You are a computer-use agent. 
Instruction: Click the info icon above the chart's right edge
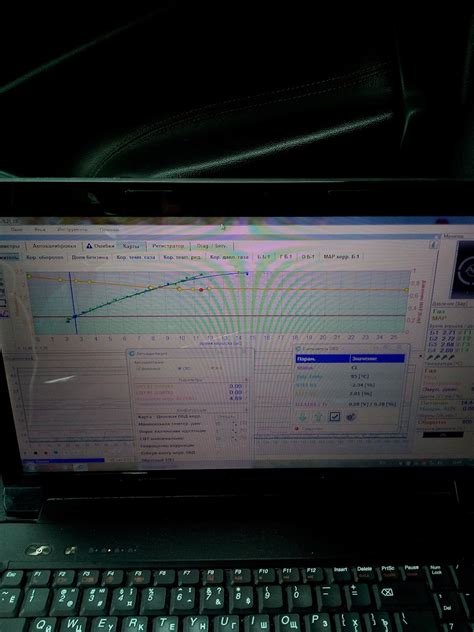pyautogui.click(x=433, y=245)
